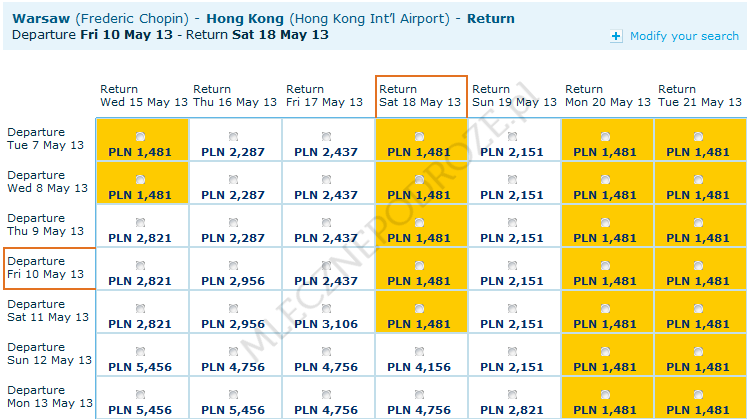
Task: Pick Thu 9 May departure, Tue 21 May return fare
Action: click(x=699, y=222)
